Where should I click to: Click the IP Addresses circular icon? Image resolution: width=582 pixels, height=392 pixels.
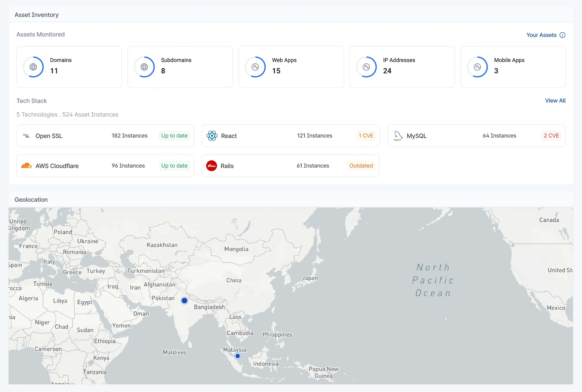pos(366,67)
